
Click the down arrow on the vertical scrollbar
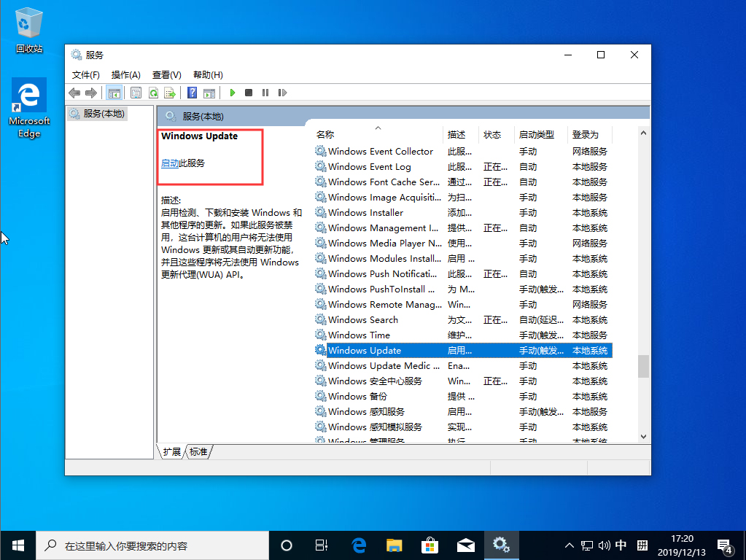tap(642, 436)
